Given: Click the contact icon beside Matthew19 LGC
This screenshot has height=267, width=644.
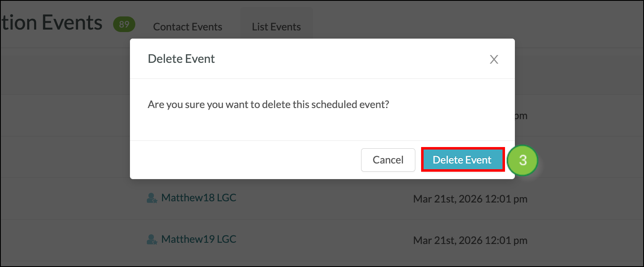Looking at the screenshot, I should (x=152, y=240).
